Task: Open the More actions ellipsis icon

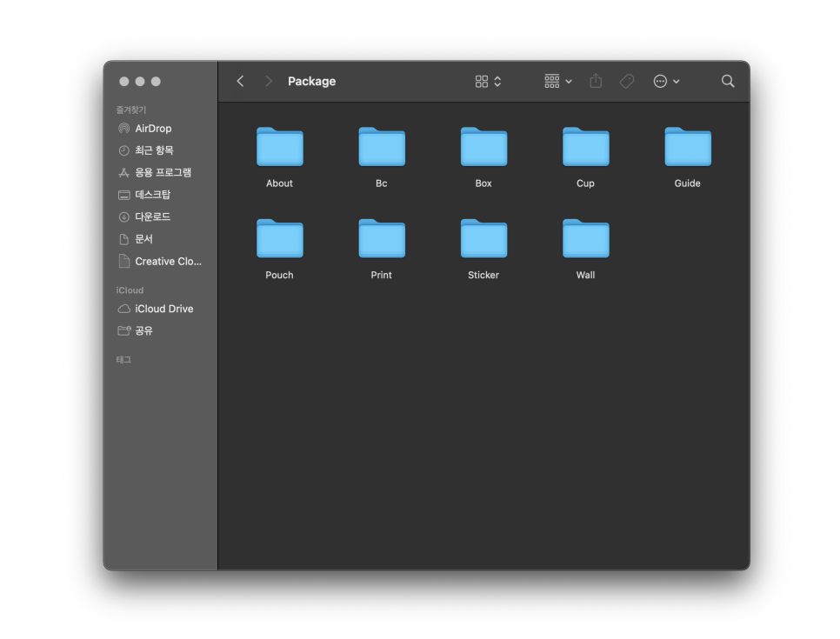Action: 660,82
